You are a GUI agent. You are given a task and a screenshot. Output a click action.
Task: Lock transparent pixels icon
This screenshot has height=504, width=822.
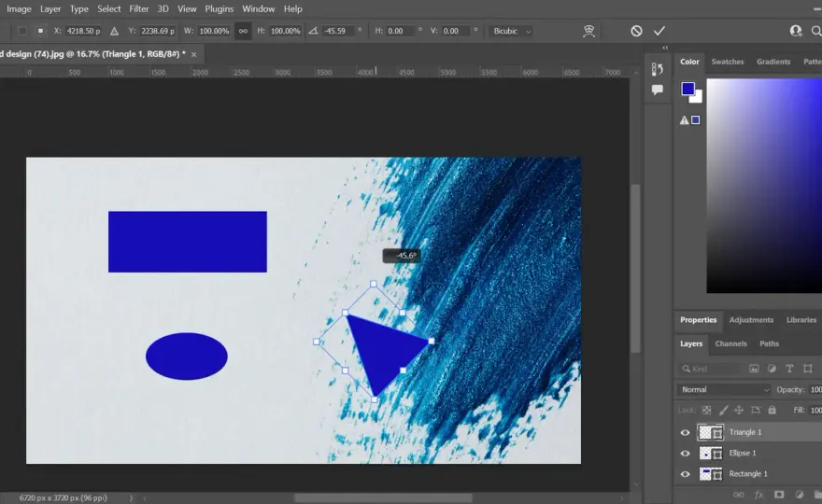[707, 411]
